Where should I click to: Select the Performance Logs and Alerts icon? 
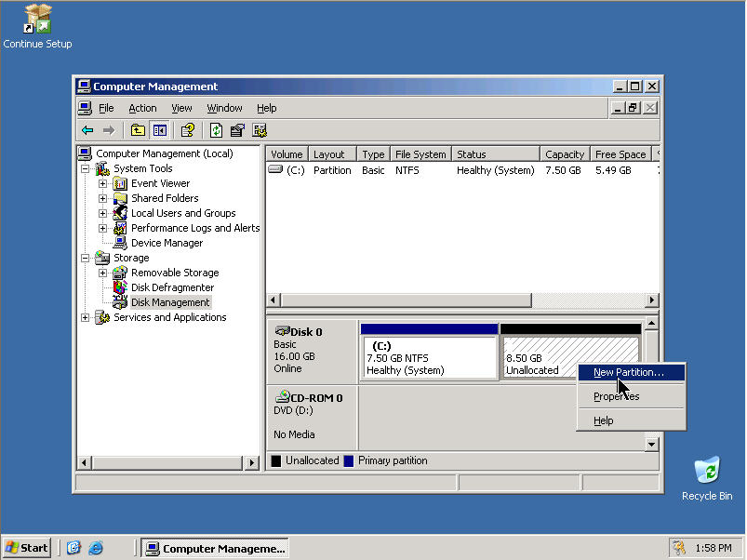(120, 228)
